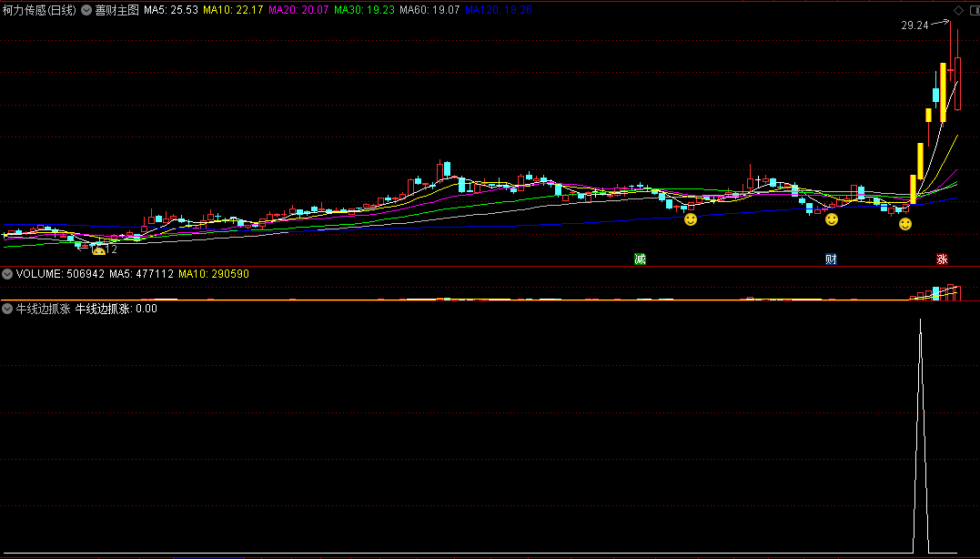Click the latest red candlestick at far right
This screenshot has height=559, width=980.
pyautogui.click(x=957, y=83)
